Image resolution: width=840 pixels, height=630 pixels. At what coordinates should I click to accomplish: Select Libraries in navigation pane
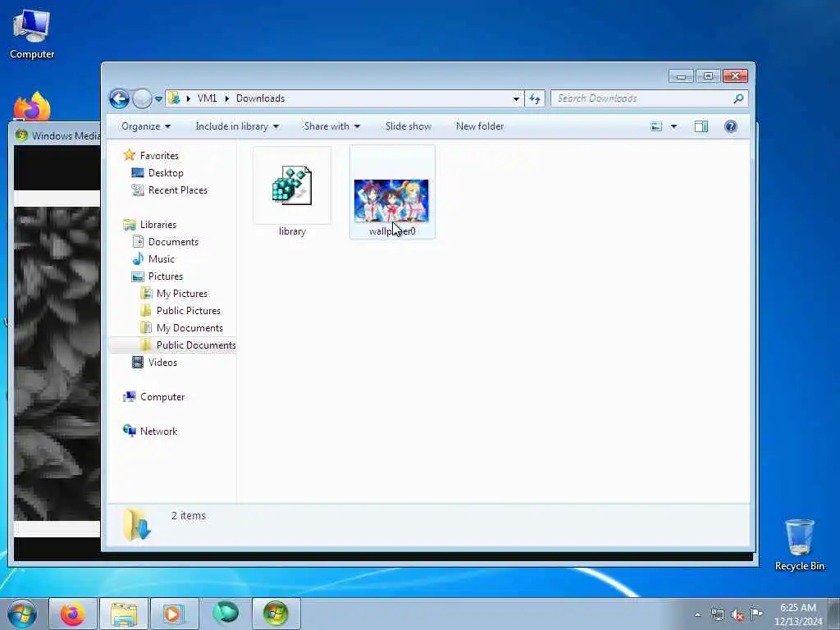pyautogui.click(x=158, y=225)
